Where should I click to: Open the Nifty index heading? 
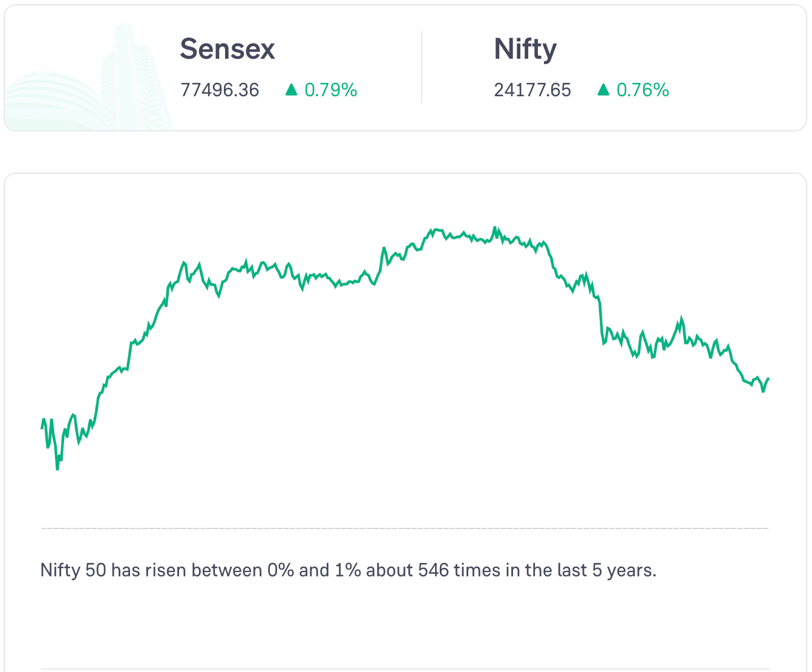525,49
